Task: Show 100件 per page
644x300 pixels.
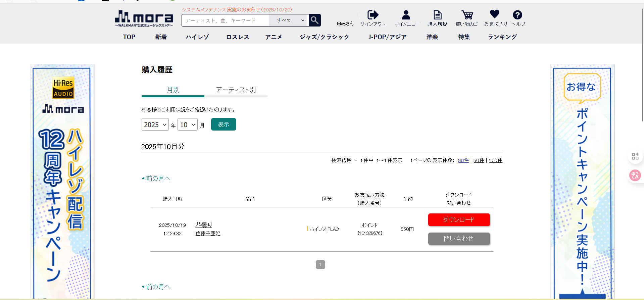Action: (x=495, y=160)
